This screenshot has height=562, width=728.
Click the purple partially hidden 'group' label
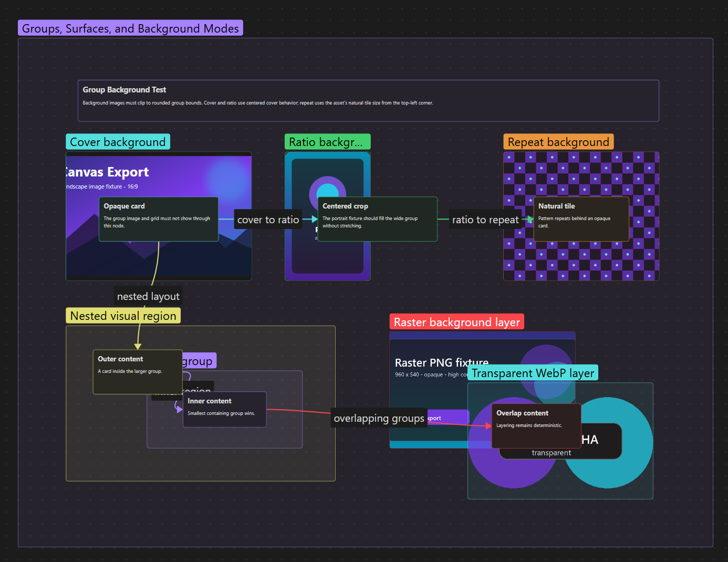point(199,361)
